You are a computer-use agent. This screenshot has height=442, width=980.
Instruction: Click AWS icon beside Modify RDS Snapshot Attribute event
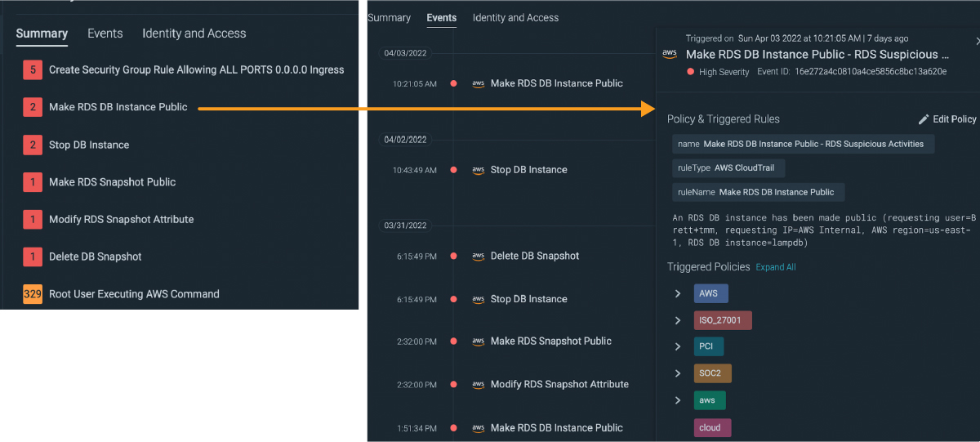pyautogui.click(x=479, y=385)
